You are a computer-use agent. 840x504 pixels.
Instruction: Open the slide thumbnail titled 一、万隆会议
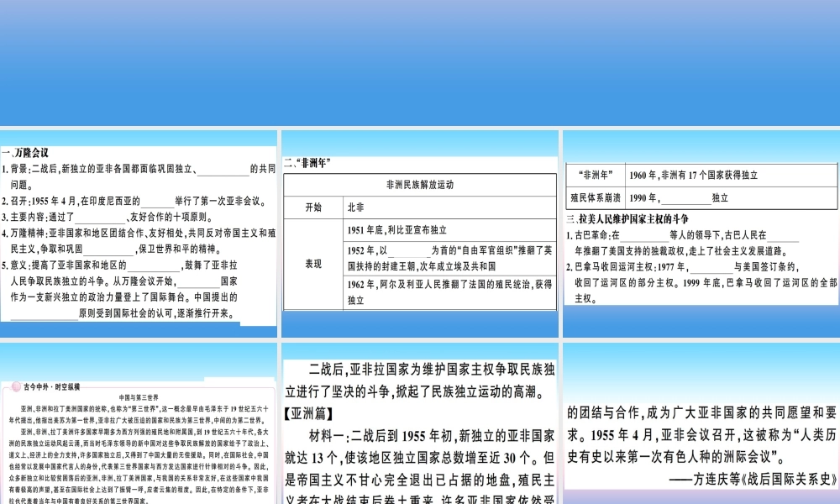point(139,234)
